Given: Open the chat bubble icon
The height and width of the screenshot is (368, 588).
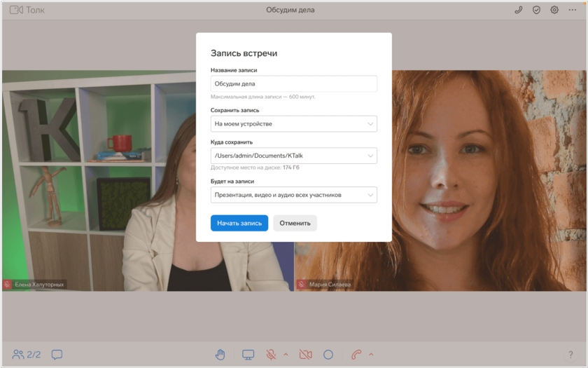Looking at the screenshot, I should point(57,354).
